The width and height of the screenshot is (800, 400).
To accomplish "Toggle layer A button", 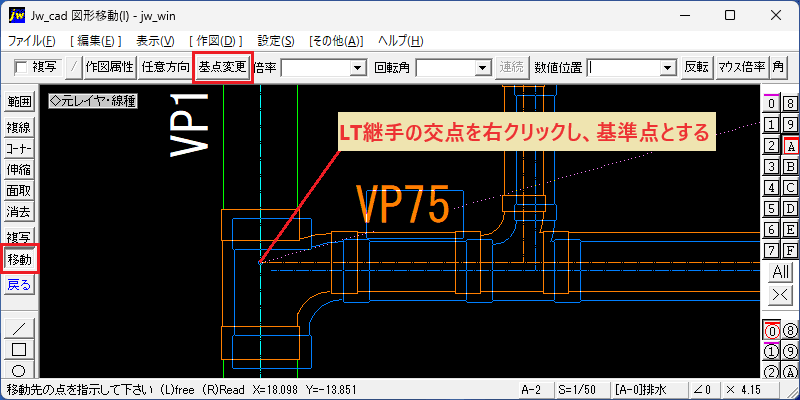I will click(790, 146).
